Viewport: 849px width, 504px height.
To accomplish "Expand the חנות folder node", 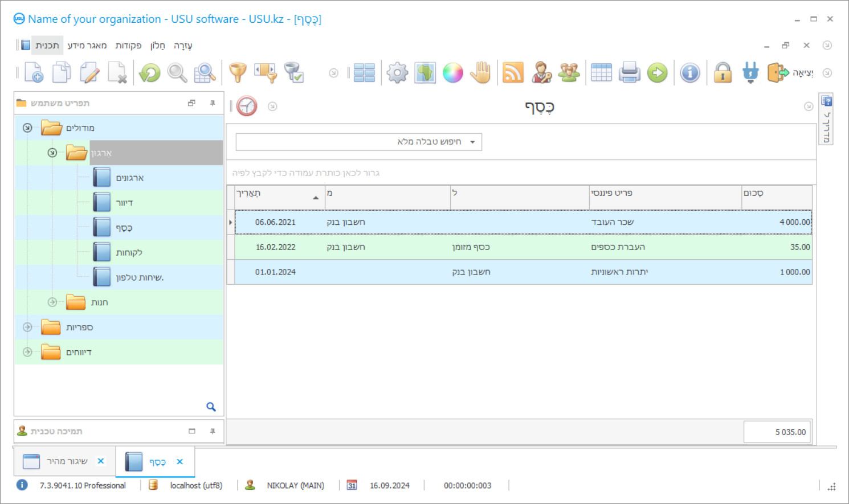I will click(52, 302).
